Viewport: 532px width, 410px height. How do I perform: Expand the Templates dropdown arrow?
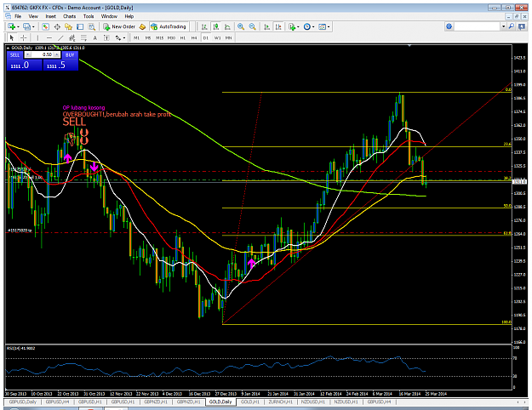point(329,26)
